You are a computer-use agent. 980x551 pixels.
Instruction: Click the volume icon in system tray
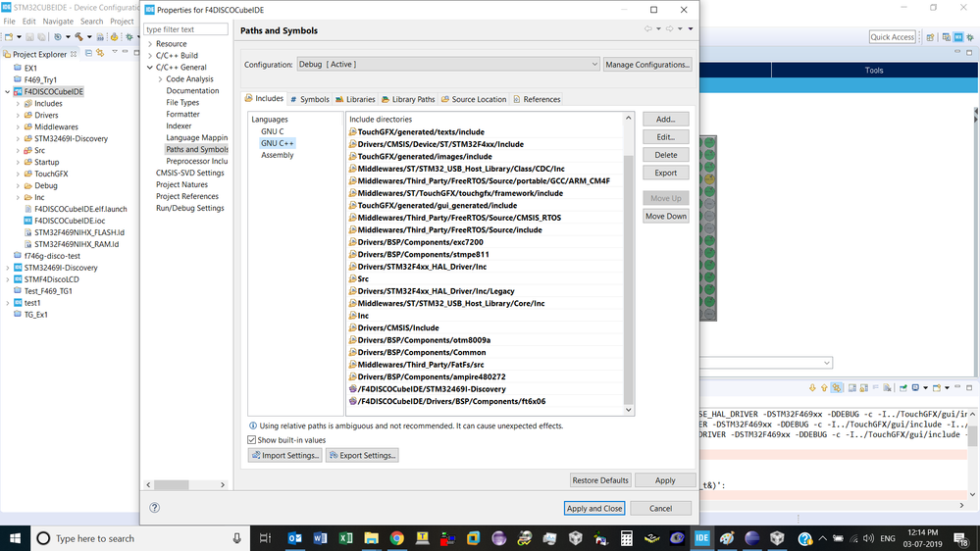(868, 538)
